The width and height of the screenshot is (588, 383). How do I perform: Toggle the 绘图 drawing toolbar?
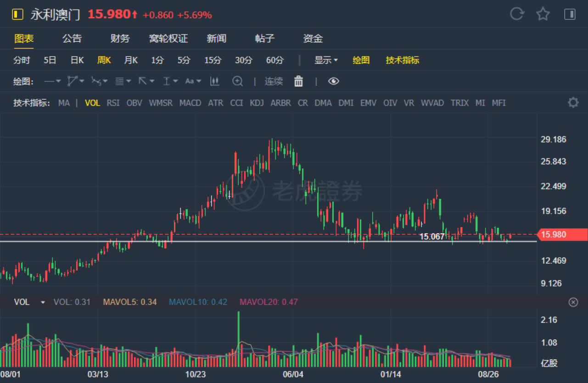(361, 60)
